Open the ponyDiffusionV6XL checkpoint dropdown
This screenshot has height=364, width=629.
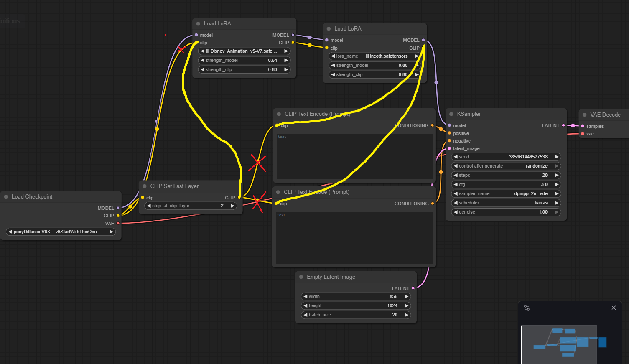[61, 232]
